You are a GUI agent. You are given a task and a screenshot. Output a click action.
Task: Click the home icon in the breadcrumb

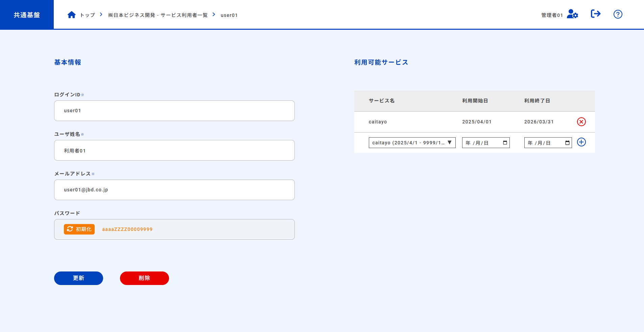click(71, 15)
